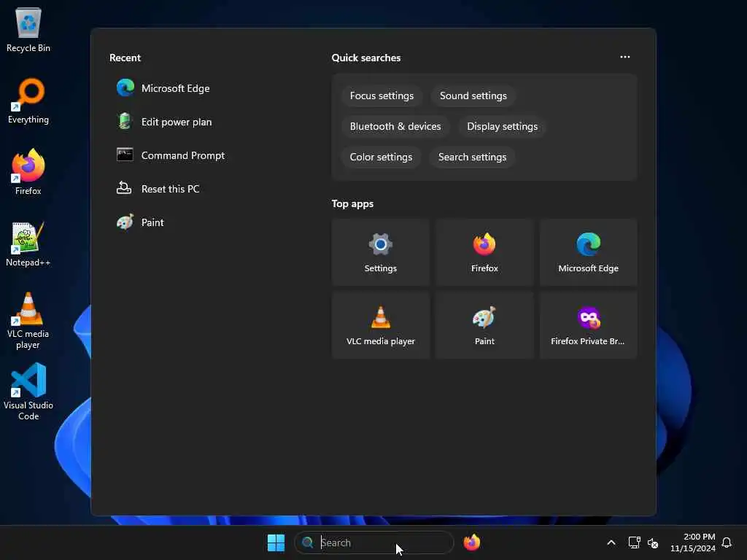Click the muted volume tray icon
Viewport: 747px width, 560px height.
point(653,542)
